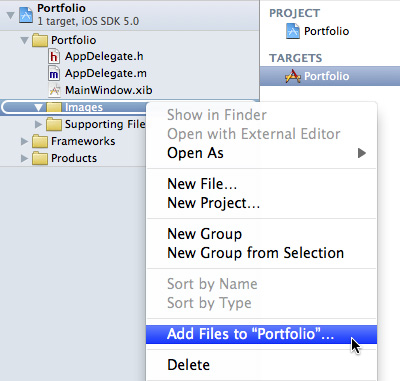
Task: Click the AppDelegate.m implementation file icon
Action: (54, 73)
